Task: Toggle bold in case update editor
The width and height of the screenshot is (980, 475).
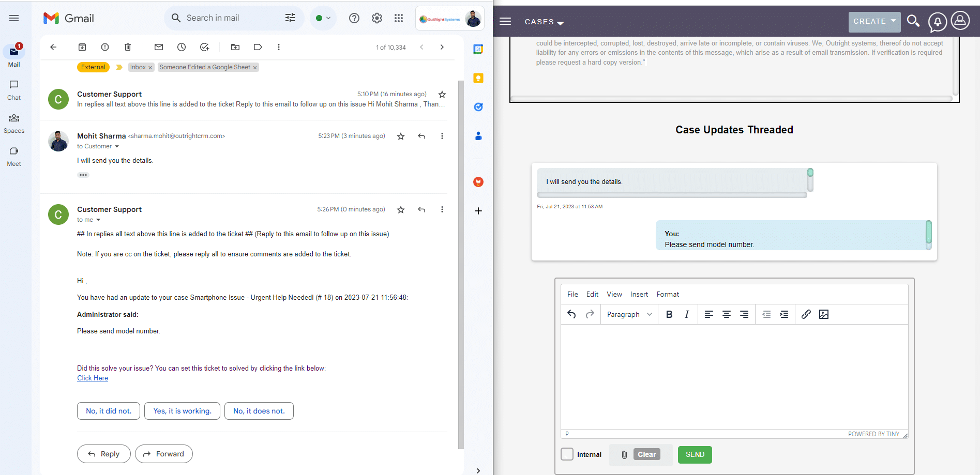Action: [x=669, y=314]
